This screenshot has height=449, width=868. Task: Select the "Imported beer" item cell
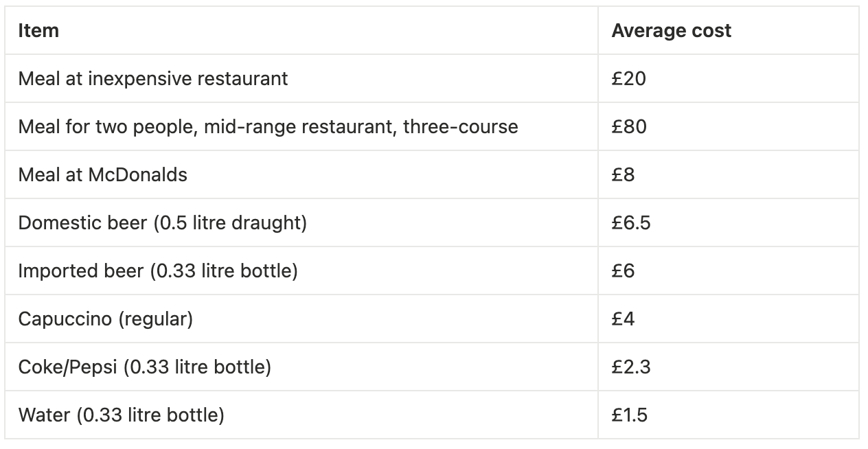pos(158,271)
